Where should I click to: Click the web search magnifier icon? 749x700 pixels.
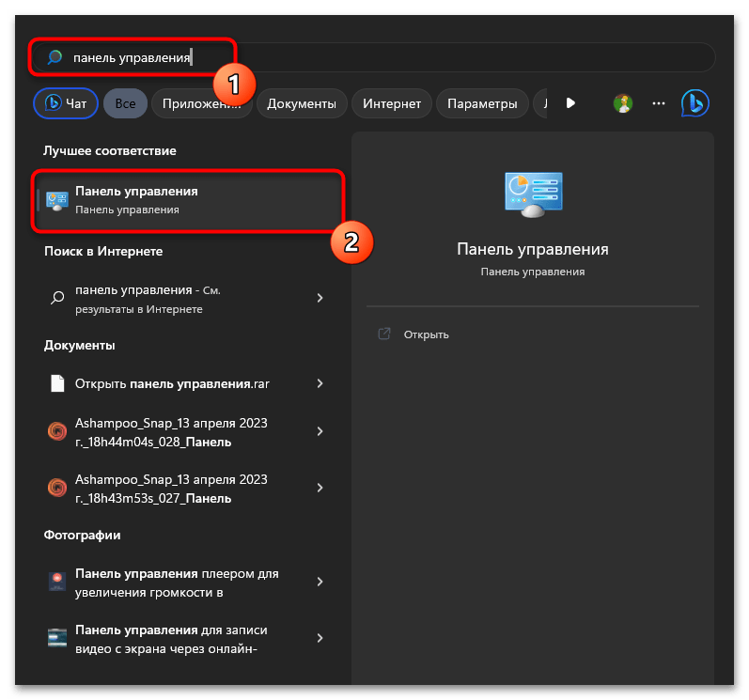pyautogui.click(x=57, y=298)
